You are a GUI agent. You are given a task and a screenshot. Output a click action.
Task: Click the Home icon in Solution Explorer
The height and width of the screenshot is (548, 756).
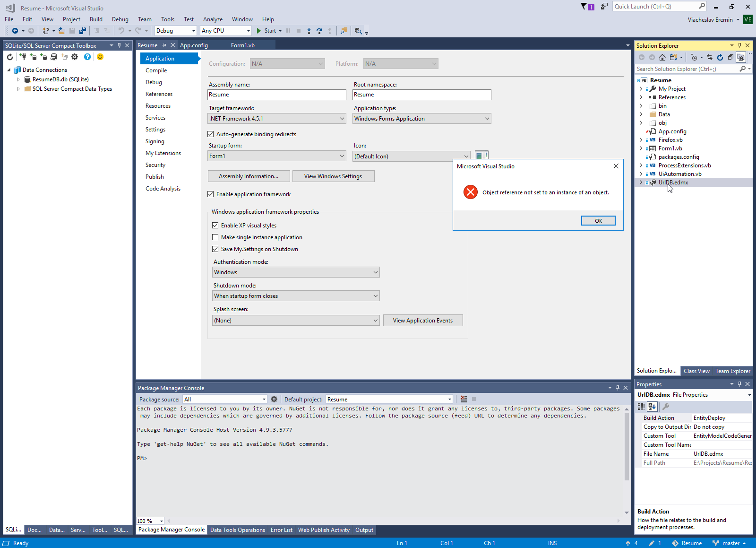click(662, 57)
